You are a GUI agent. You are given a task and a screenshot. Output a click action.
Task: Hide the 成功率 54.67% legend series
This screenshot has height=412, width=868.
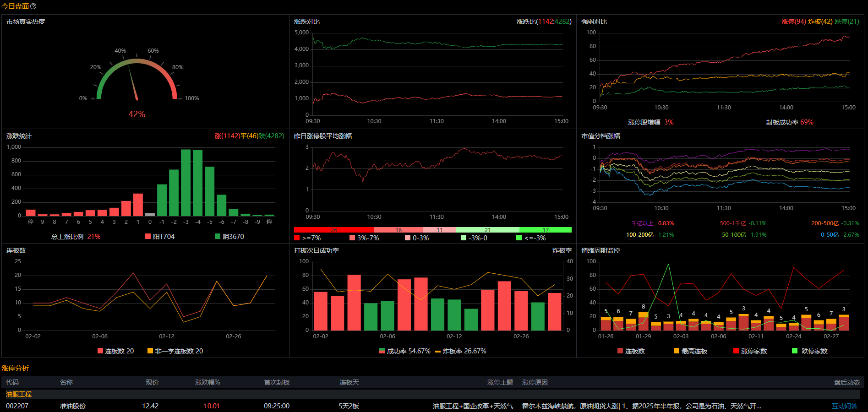tap(404, 351)
